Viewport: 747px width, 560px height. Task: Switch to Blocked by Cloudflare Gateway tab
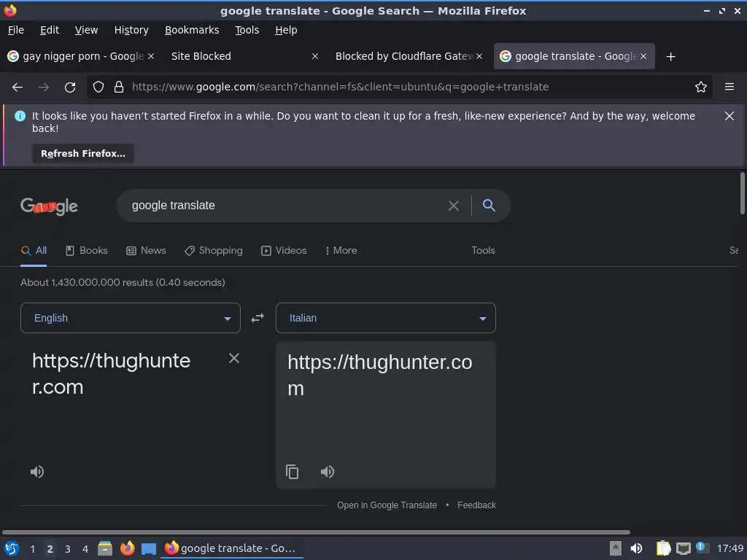tap(409, 56)
